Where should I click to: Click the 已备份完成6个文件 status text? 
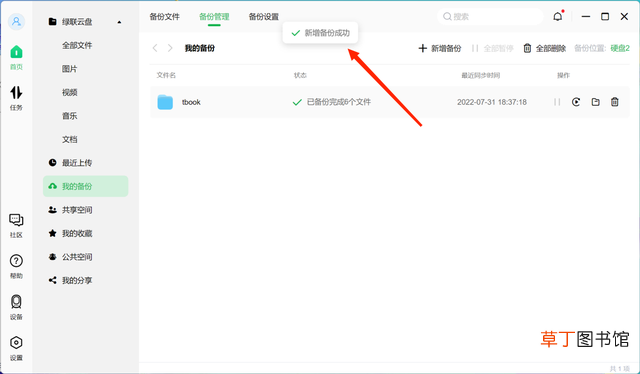(x=339, y=102)
